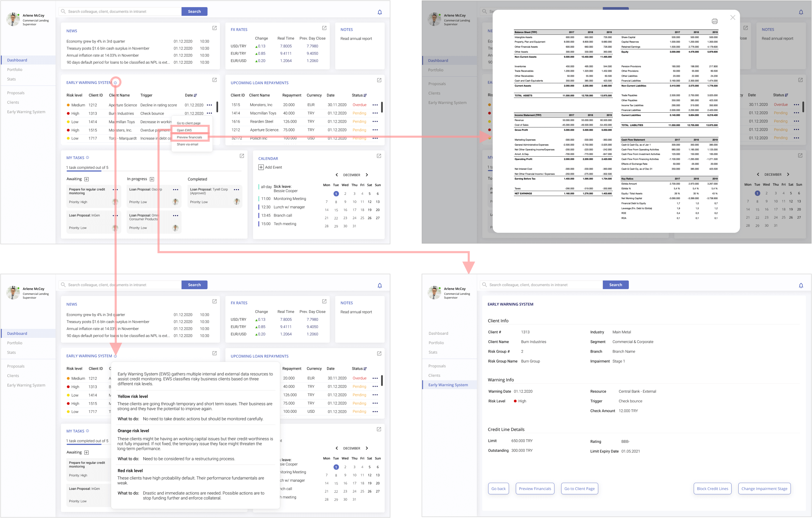Add a task under In progress, top-left dashboard
The height and width of the screenshot is (518, 812).
pos(152,179)
